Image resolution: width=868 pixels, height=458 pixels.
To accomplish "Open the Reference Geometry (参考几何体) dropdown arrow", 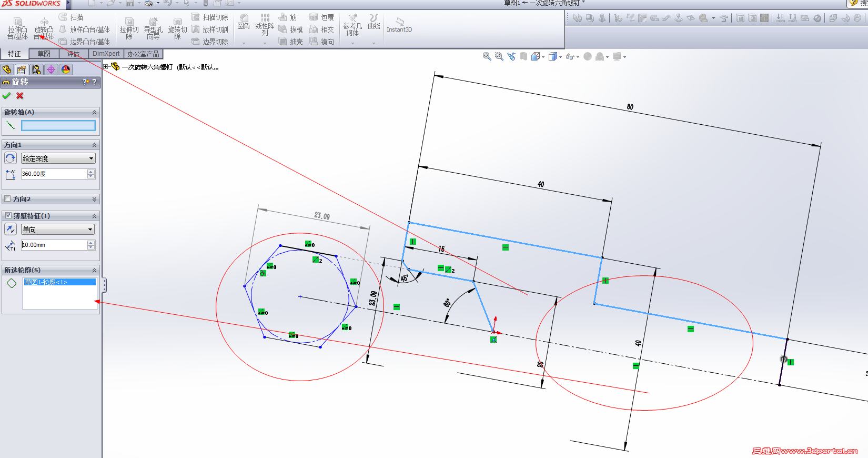I will (352, 43).
